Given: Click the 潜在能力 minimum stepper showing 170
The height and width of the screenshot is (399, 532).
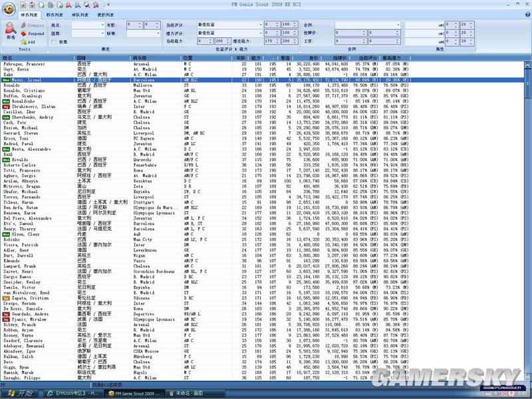Looking at the screenshot, I should [x=272, y=41].
